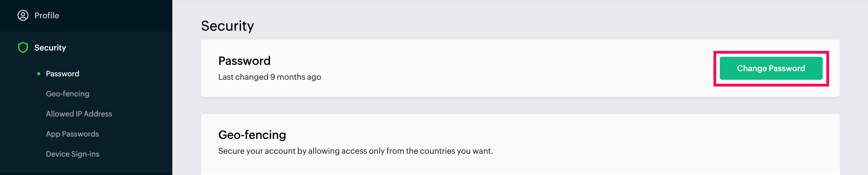Click the Profile user avatar icon
The width and height of the screenshot is (868, 175).
tap(23, 15)
